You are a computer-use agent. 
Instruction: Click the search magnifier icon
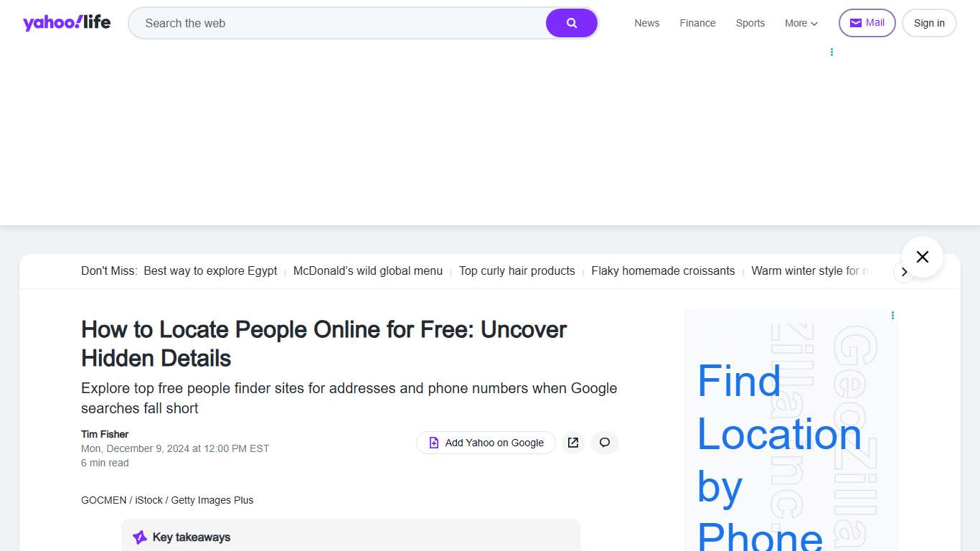571,22
